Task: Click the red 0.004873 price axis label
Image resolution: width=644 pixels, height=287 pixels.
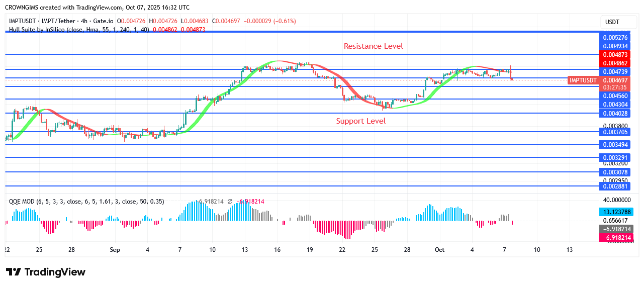Action: pyautogui.click(x=616, y=54)
